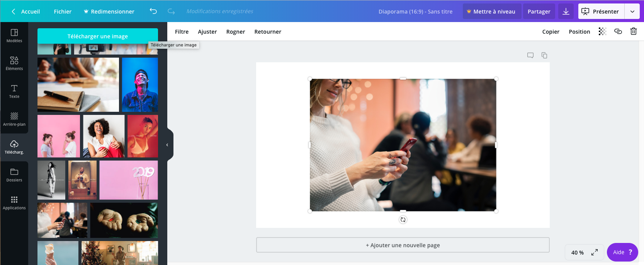Delete the image with trash icon
This screenshot has width=644, height=265.
coord(634,31)
